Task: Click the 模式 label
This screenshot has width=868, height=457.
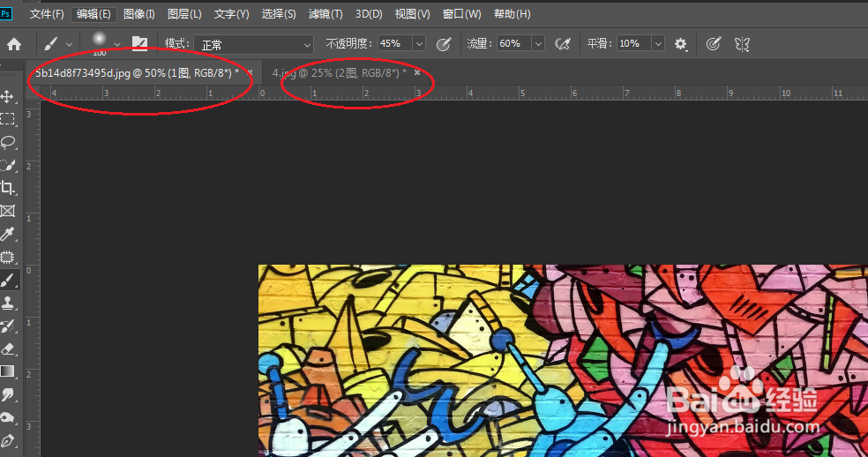Action: [x=177, y=44]
